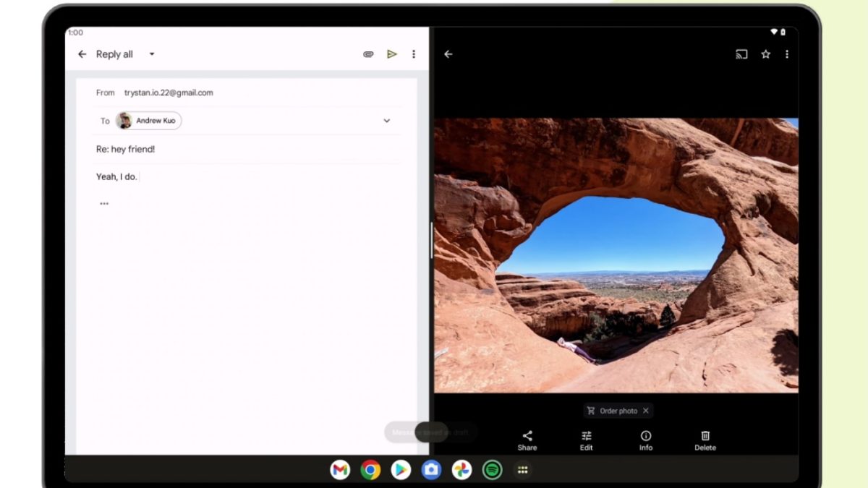868x488 pixels.
Task: Cast the photo using the cast icon
Action: pyautogui.click(x=741, y=54)
